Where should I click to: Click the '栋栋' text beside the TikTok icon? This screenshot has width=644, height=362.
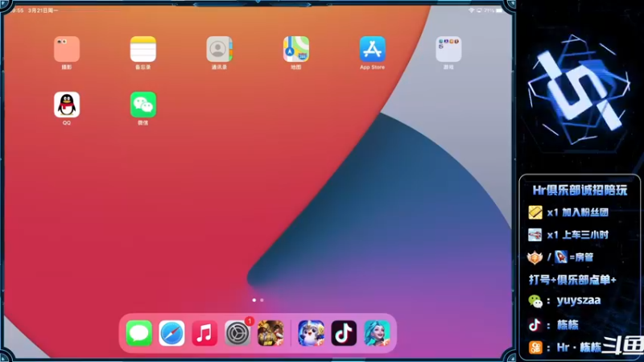568,325
